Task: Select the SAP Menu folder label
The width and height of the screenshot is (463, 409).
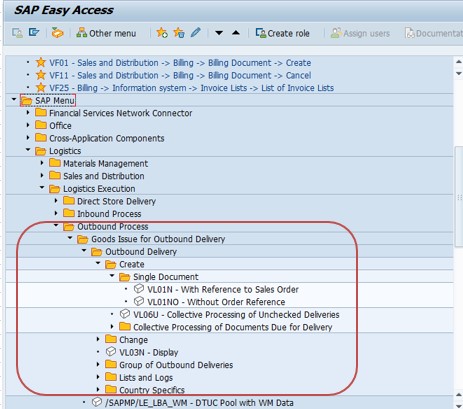Action: coord(55,101)
